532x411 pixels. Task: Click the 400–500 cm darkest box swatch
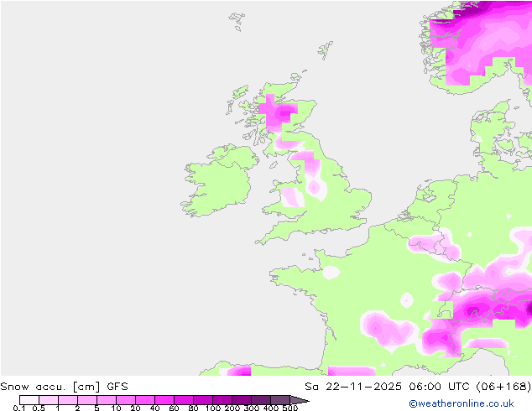(x=280, y=400)
